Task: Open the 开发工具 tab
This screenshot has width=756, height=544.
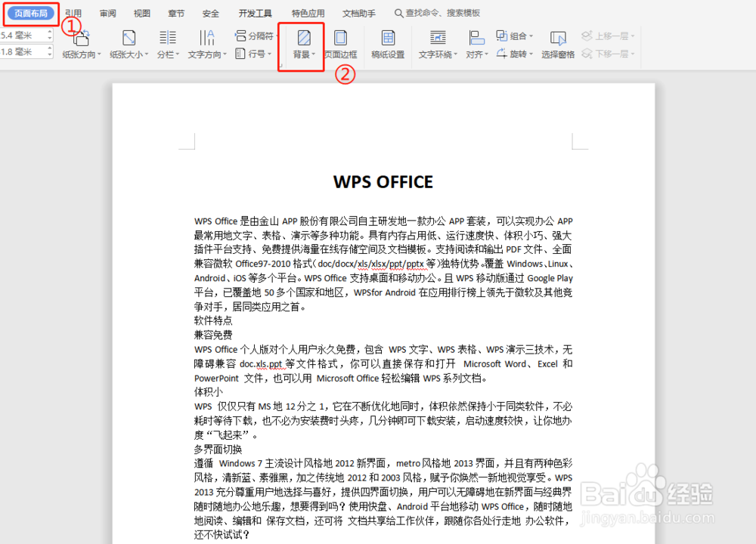Action: pos(255,14)
